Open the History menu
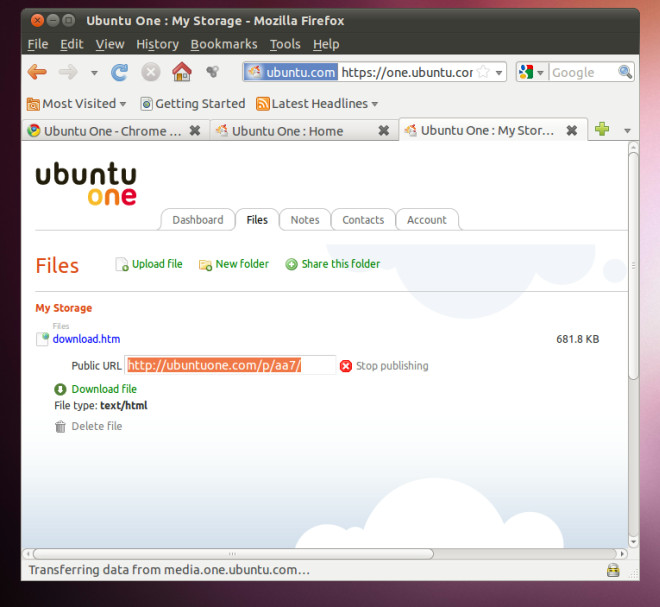660x607 pixels. [157, 44]
